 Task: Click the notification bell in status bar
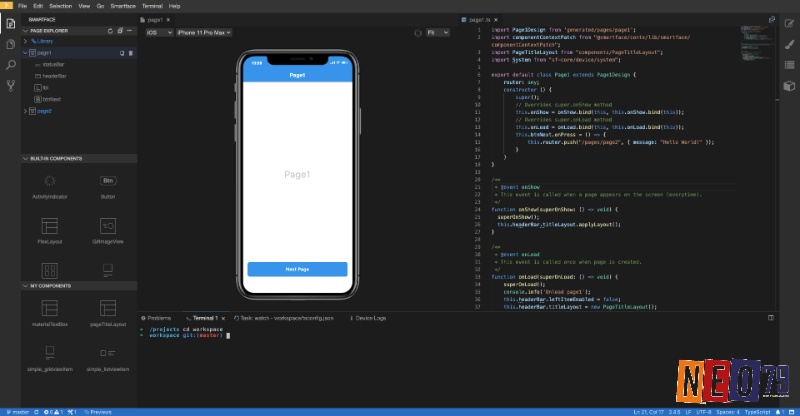coord(780,412)
